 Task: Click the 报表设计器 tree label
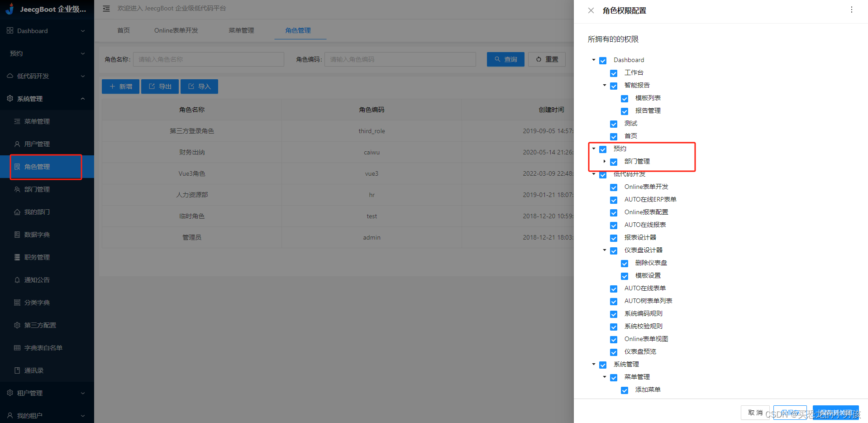click(x=640, y=237)
